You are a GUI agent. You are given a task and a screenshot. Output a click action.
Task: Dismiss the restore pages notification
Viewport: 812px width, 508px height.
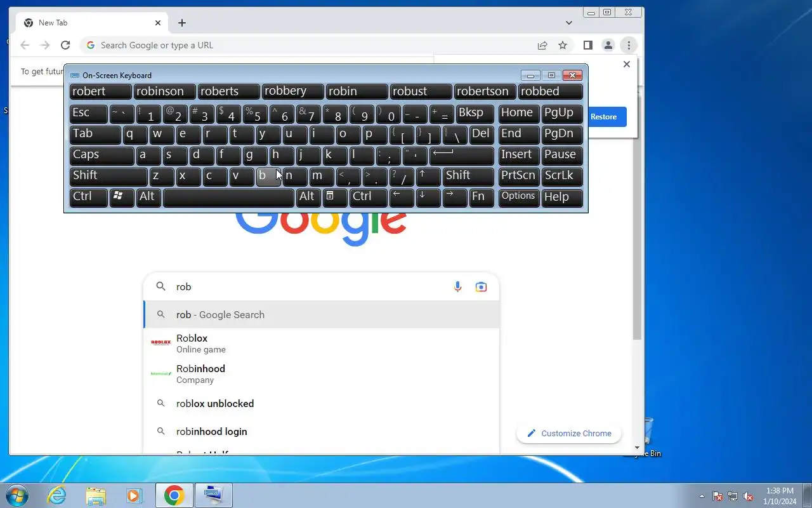(x=627, y=64)
